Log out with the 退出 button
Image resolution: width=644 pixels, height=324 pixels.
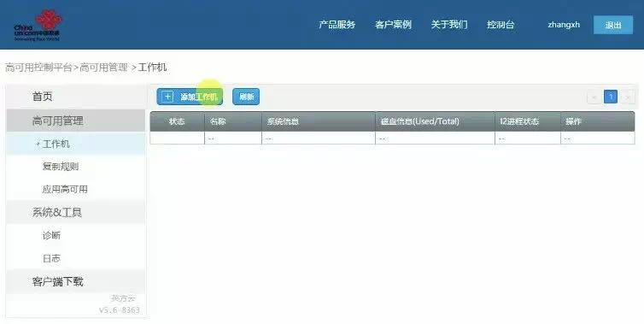click(x=612, y=25)
